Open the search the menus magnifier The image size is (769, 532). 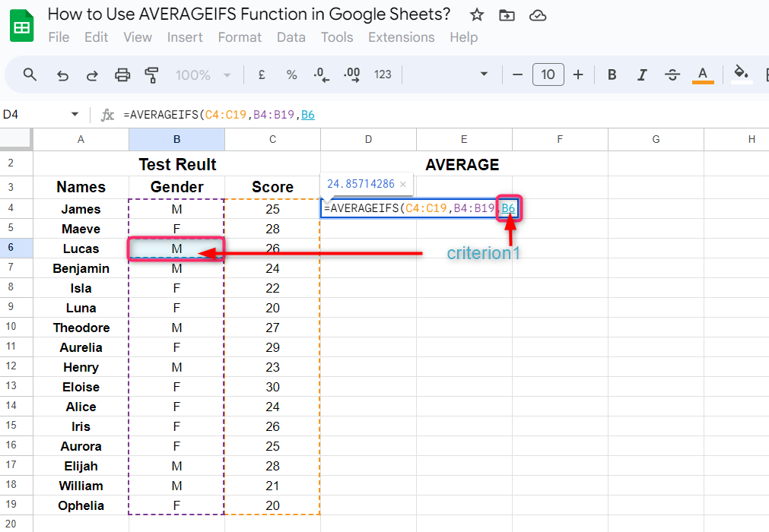pyautogui.click(x=30, y=75)
